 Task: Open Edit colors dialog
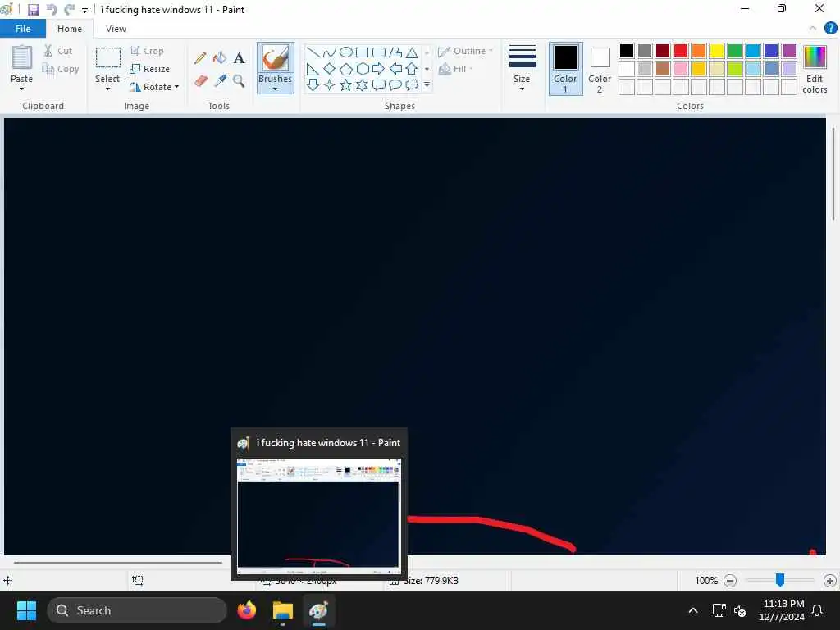(815, 70)
